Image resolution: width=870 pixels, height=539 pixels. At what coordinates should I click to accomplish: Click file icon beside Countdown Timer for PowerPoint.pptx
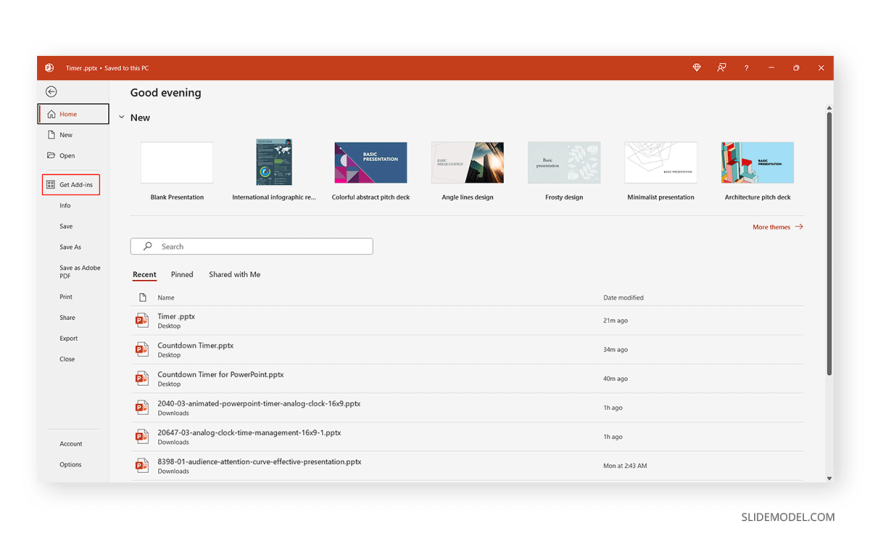(142, 379)
